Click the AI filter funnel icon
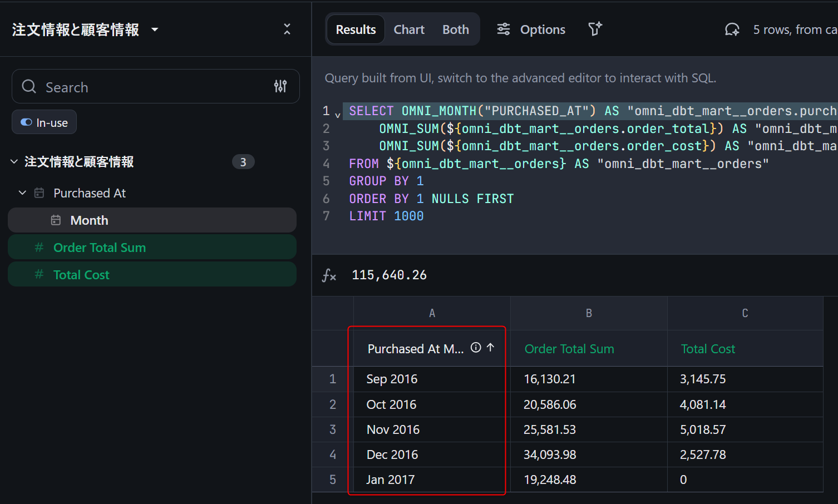Viewport: 838px width, 504px height. [x=595, y=29]
